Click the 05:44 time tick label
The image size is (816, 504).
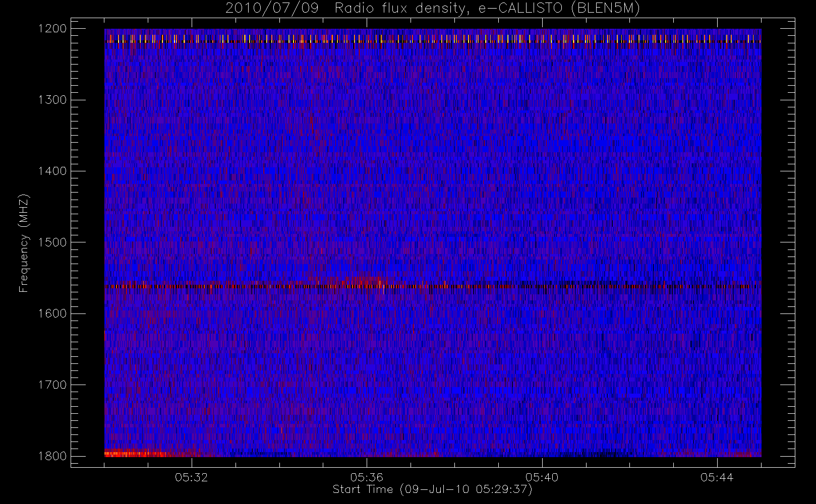(x=717, y=477)
